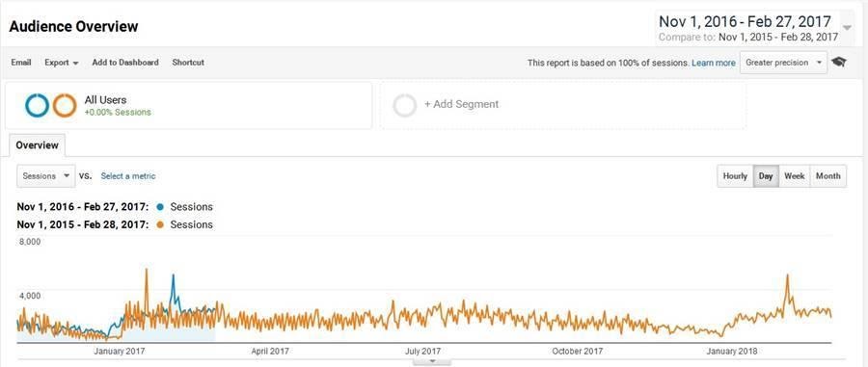Open the Greater precision dropdown
The width and height of the screenshot is (868, 367).
point(783,63)
